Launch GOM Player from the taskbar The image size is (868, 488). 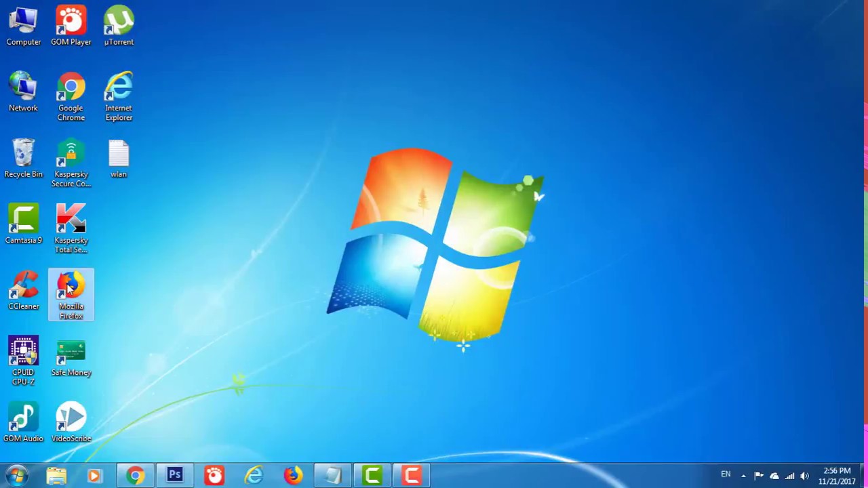coord(214,476)
